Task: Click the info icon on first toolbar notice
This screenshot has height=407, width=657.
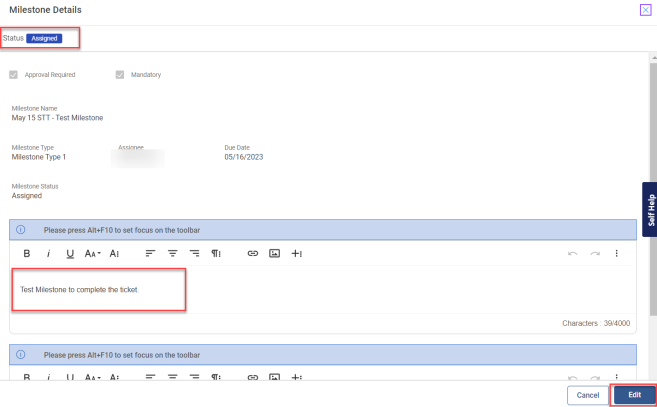Action: pyautogui.click(x=21, y=230)
